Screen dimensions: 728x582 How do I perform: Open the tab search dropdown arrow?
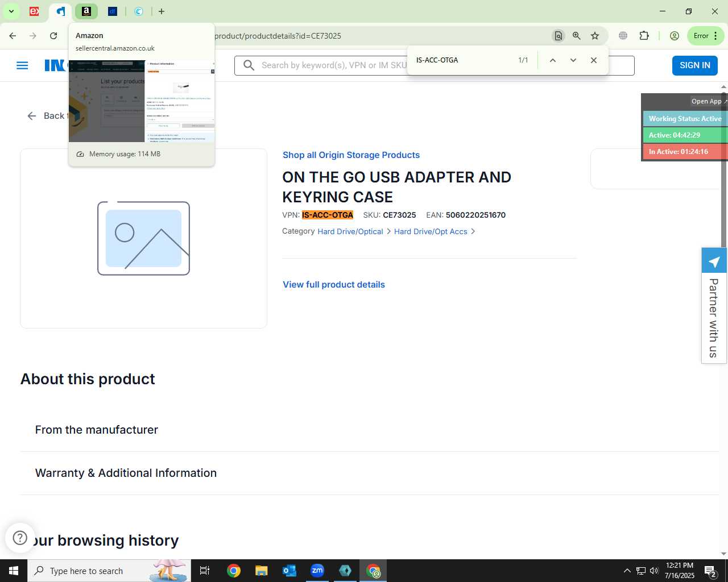click(11, 11)
